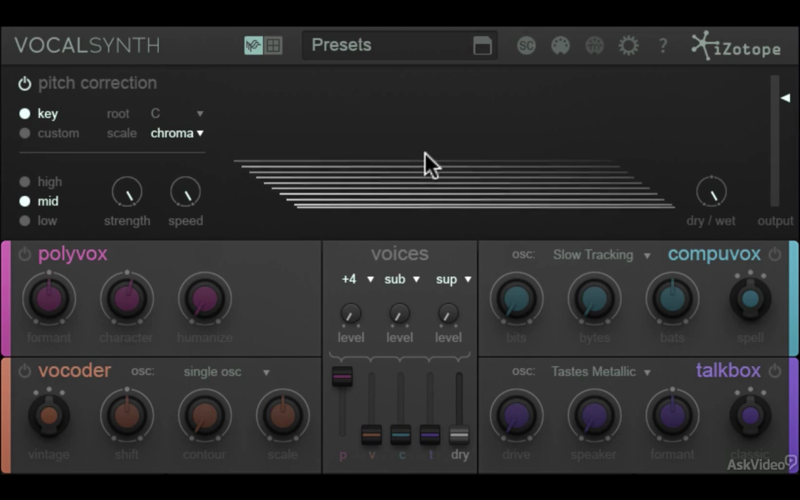The width and height of the screenshot is (800, 500).
Task: Click the speed knob
Action: 186,192
